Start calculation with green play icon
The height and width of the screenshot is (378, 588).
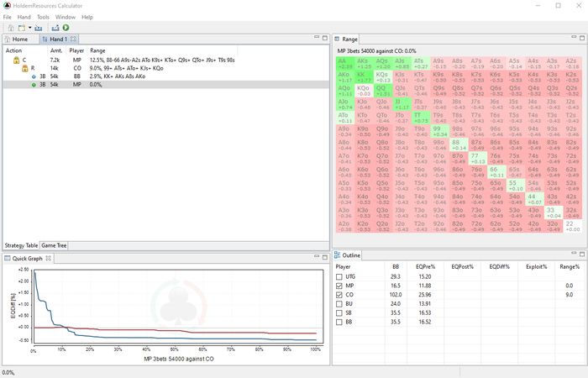(66, 28)
